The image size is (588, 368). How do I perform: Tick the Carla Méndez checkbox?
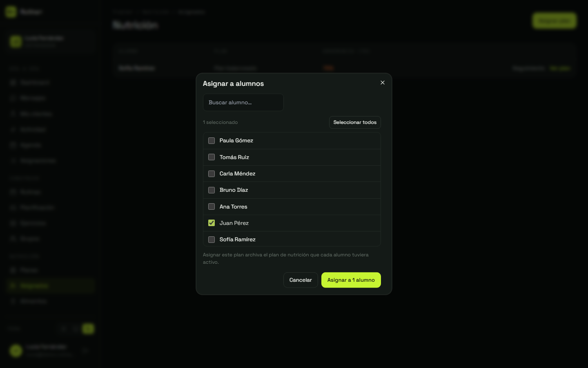pyautogui.click(x=212, y=174)
